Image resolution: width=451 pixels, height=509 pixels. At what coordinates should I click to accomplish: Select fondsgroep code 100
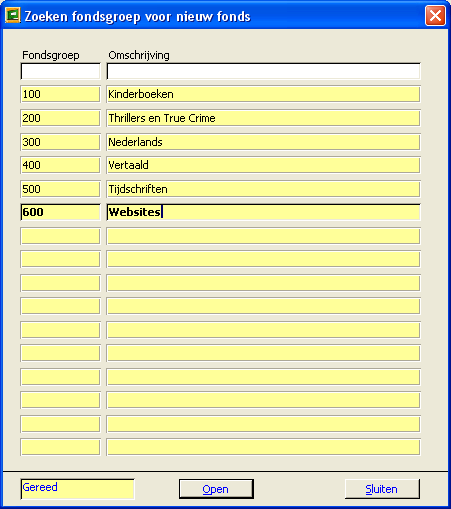coord(60,94)
